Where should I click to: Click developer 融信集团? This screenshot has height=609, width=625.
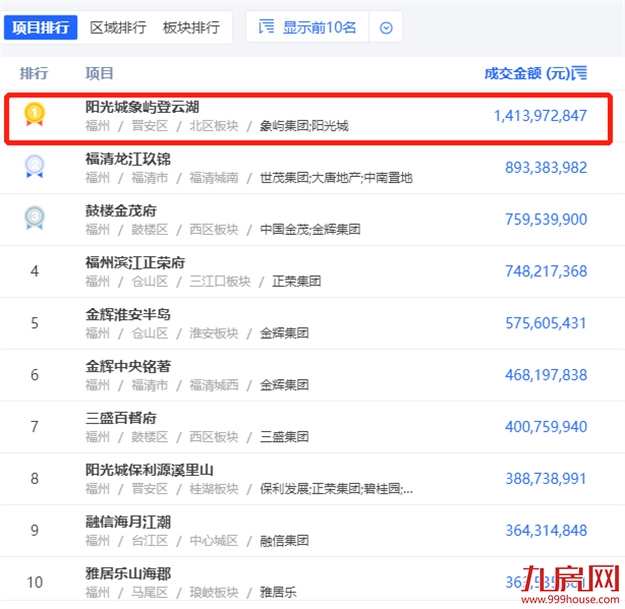click(x=284, y=540)
